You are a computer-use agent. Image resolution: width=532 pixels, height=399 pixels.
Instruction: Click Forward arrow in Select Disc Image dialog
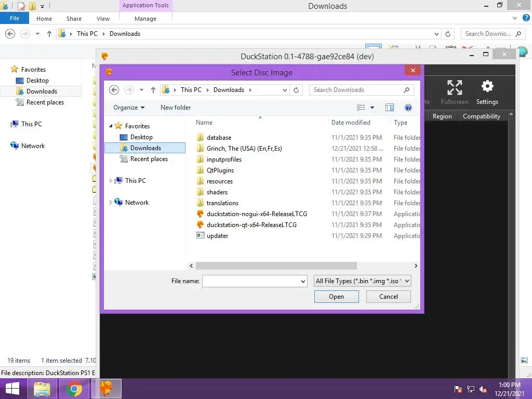[x=129, y=90]
